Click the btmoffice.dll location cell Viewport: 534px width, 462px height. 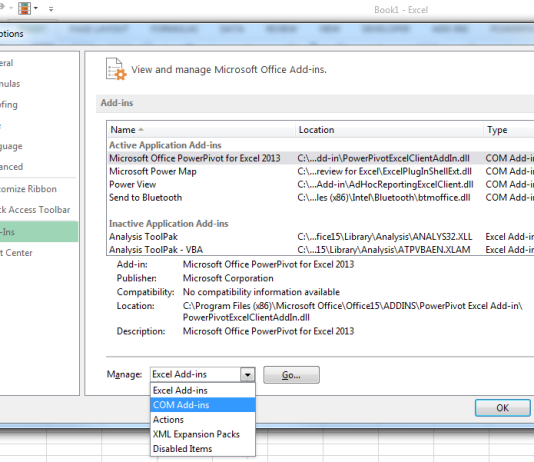(x=384, y=197)
